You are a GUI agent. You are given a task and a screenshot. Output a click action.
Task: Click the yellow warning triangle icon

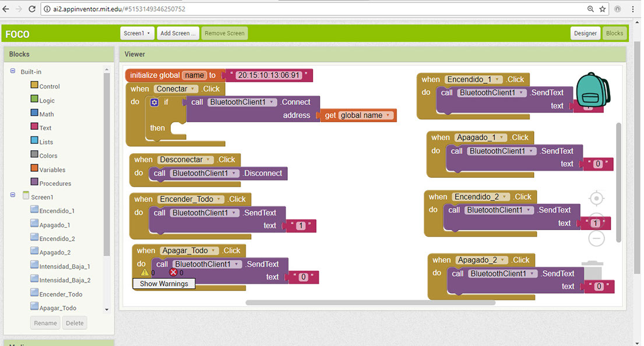[x=145, y=272]
